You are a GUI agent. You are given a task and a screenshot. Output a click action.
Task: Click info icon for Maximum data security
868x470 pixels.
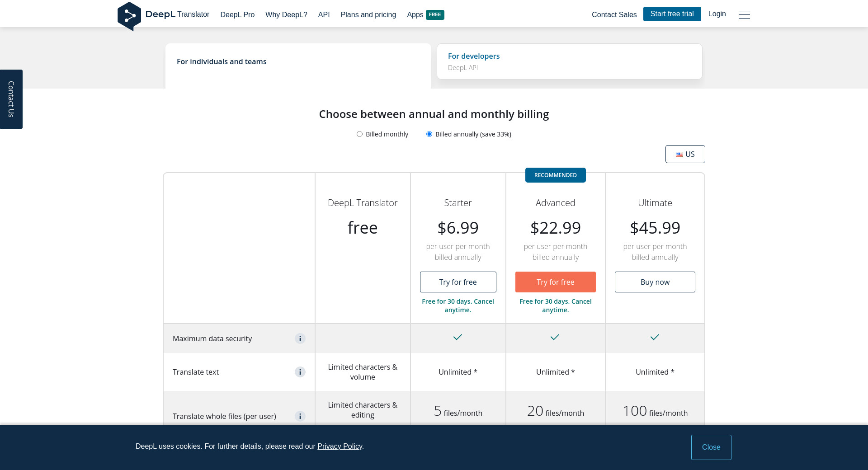[x=300, y=338]
